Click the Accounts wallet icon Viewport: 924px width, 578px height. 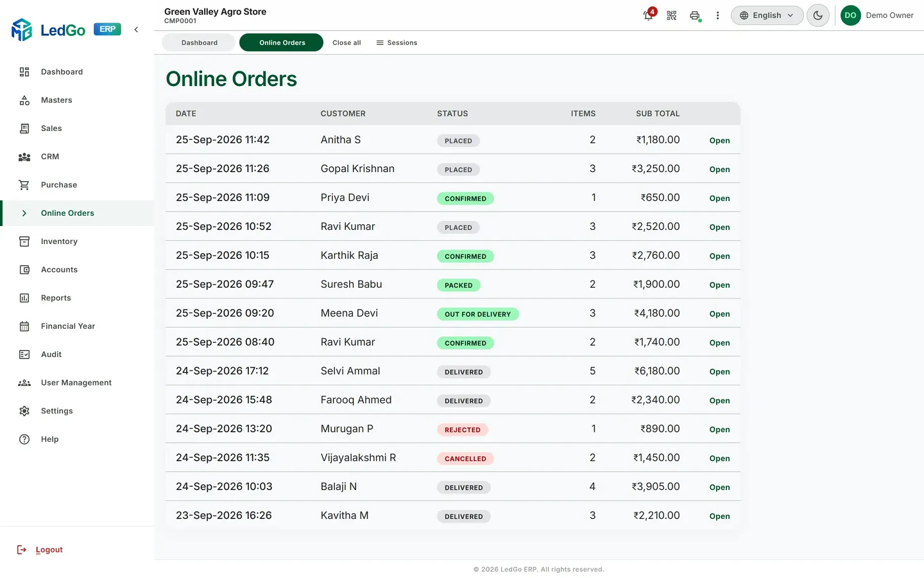coord(24,270)
